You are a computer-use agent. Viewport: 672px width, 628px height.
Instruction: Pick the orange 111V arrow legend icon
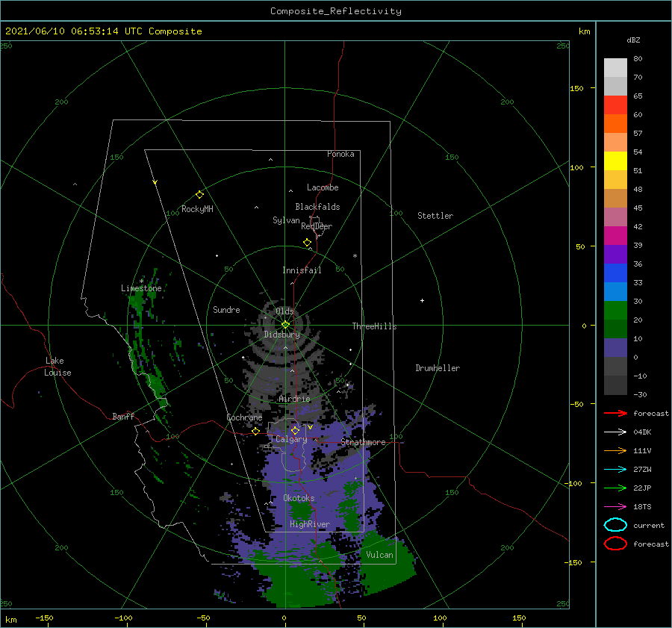pos(615,450)
